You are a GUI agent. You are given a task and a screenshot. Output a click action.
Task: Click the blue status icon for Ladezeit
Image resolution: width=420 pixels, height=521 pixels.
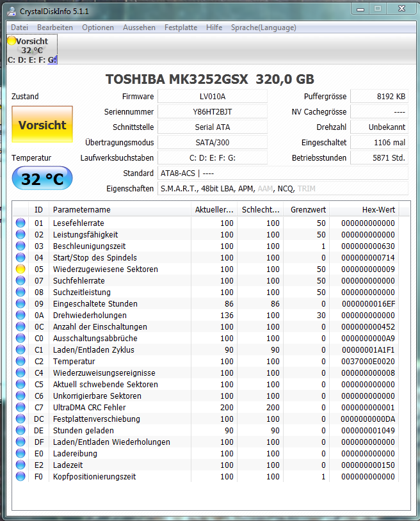[x=20, y=465]
